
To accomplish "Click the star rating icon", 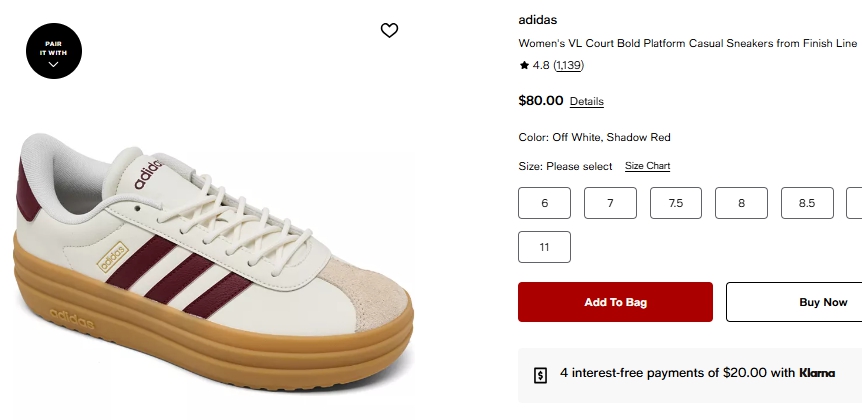I will tap(524, 66).
